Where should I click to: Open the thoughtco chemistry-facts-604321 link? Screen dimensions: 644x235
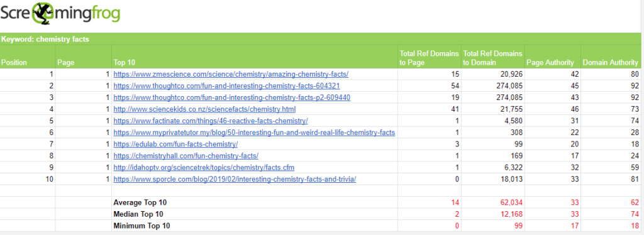coord(226,85)
